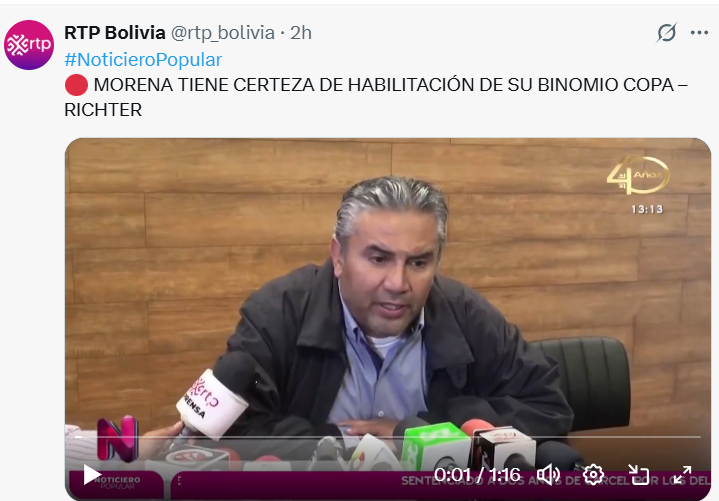Play the video with the play button
The width and height of the screenshot is (719, 501).
(92, 474)
